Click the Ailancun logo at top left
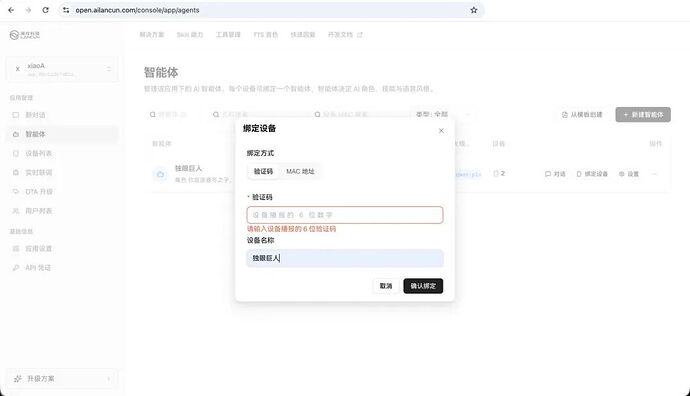690x396 pixels. click(25, 35)
